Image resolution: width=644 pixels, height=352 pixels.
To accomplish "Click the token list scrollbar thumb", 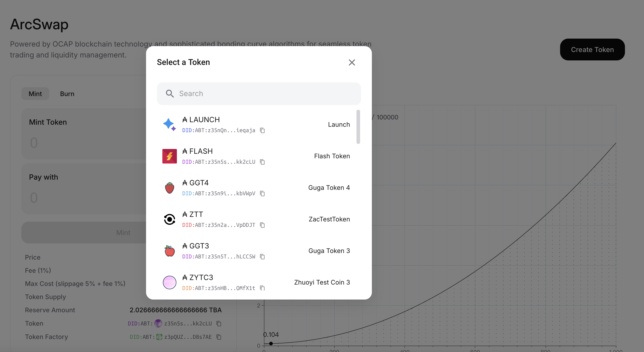I will 358,127.
